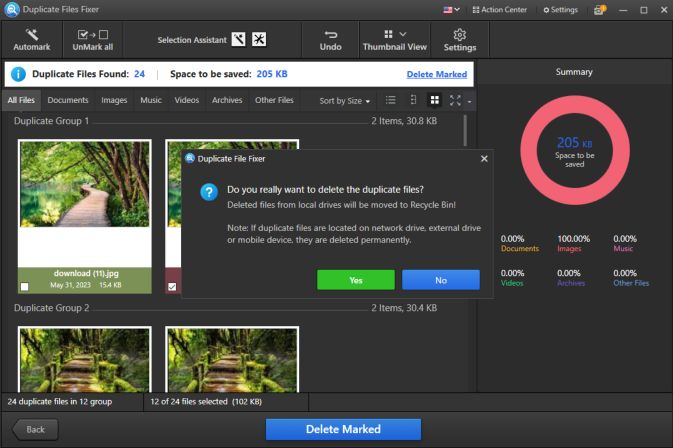
Task: Click the Automark wand tool
Action: tap(32, 39)
